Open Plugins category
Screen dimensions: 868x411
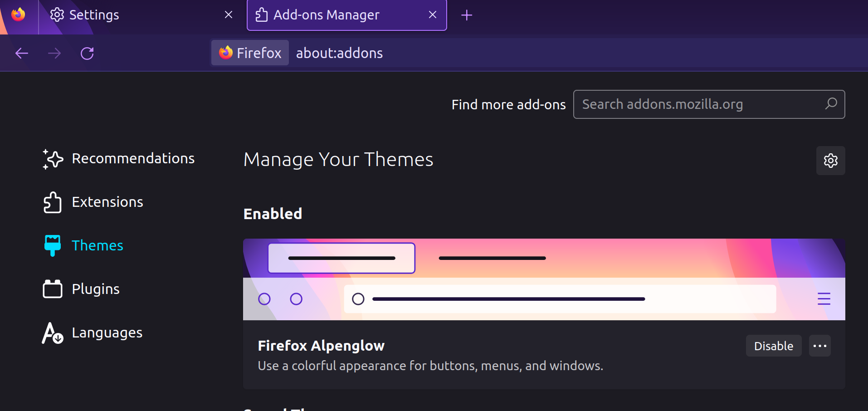coord(81,289)
